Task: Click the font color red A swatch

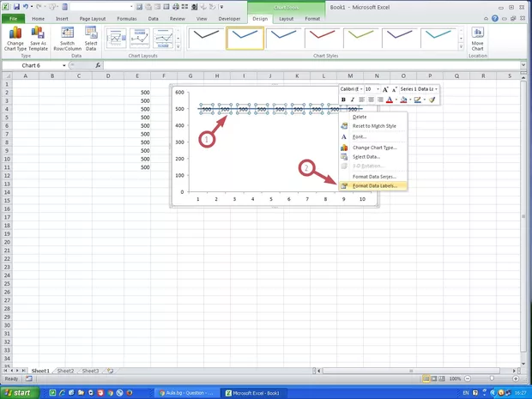Action: 390,100
